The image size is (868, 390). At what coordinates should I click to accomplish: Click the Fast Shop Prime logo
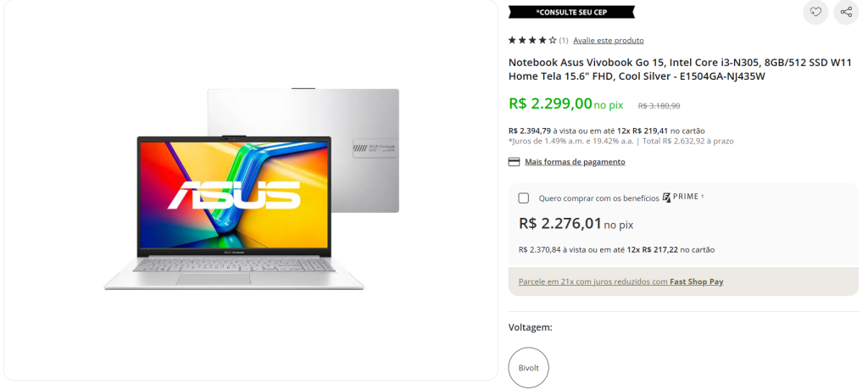[681, 198]
